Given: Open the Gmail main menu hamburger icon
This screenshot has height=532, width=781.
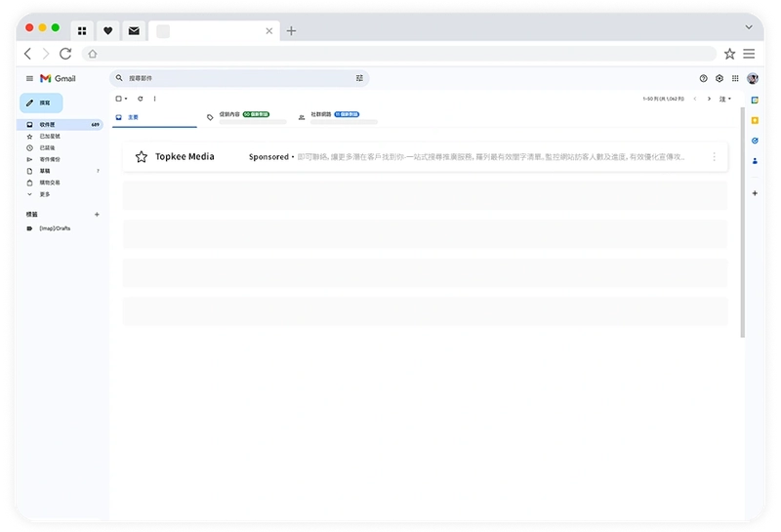Looking at the screenshot, I should point(29,78).
